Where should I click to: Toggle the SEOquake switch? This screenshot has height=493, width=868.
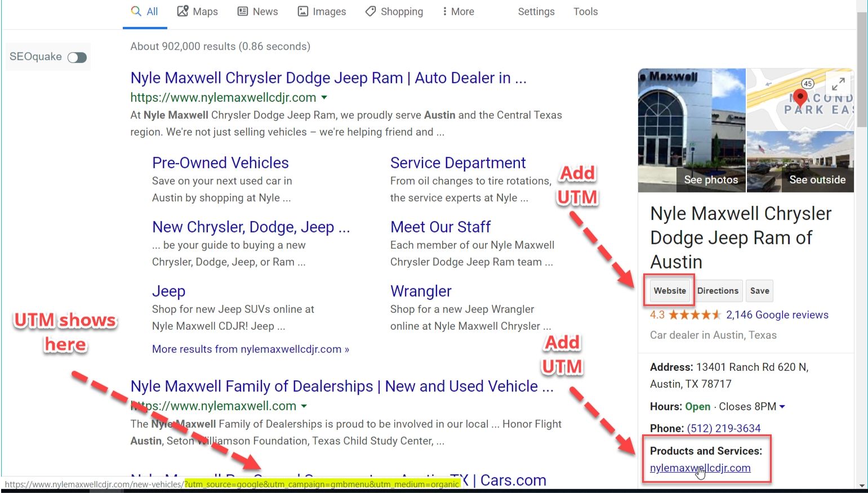(77, 57)
